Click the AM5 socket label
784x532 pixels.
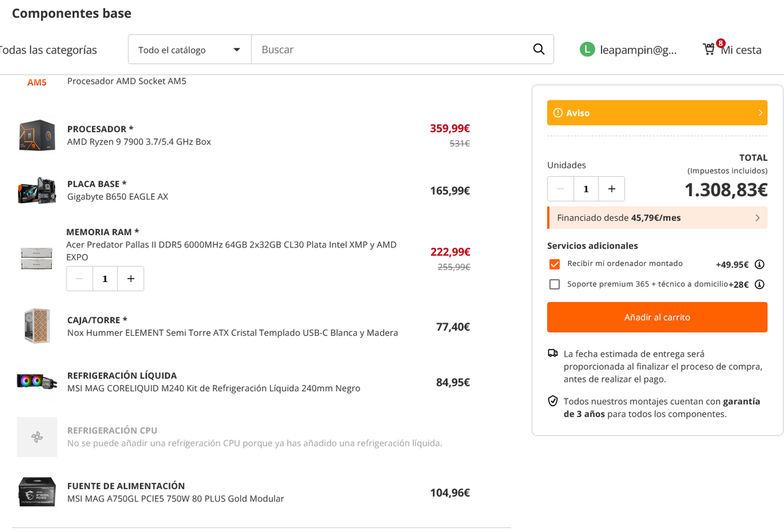(x=37, y=82)
